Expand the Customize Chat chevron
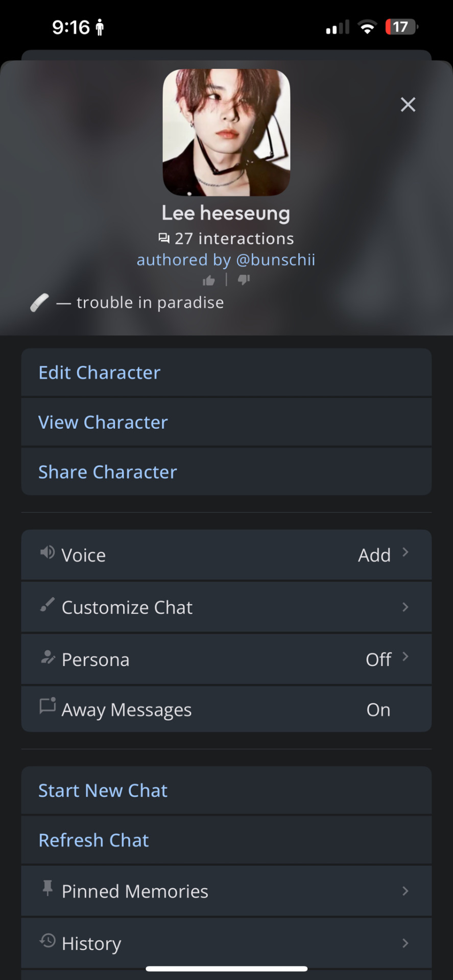Viewport: 453px width, 980px height. (405, 607)
